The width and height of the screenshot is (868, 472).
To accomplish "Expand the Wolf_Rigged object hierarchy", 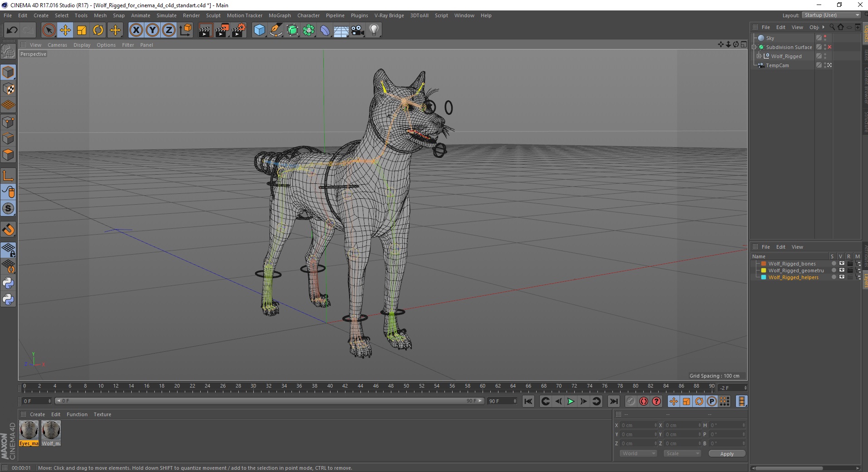I will tap(759, 56).
